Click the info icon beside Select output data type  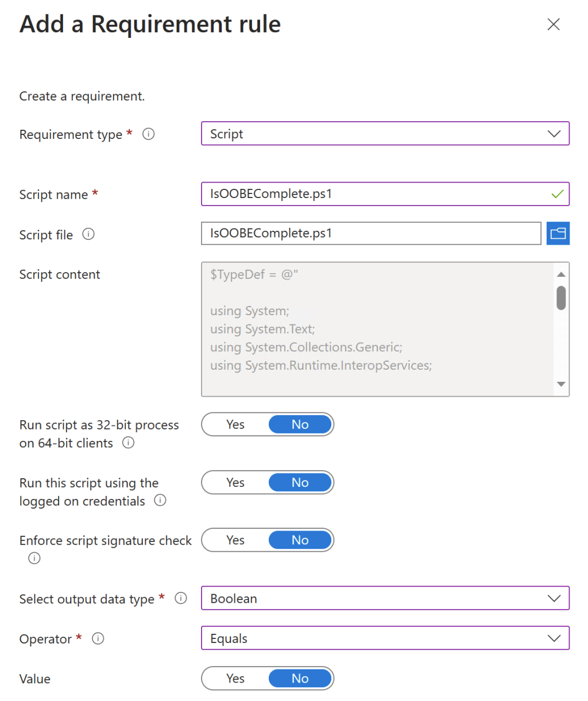coord(181,598)
